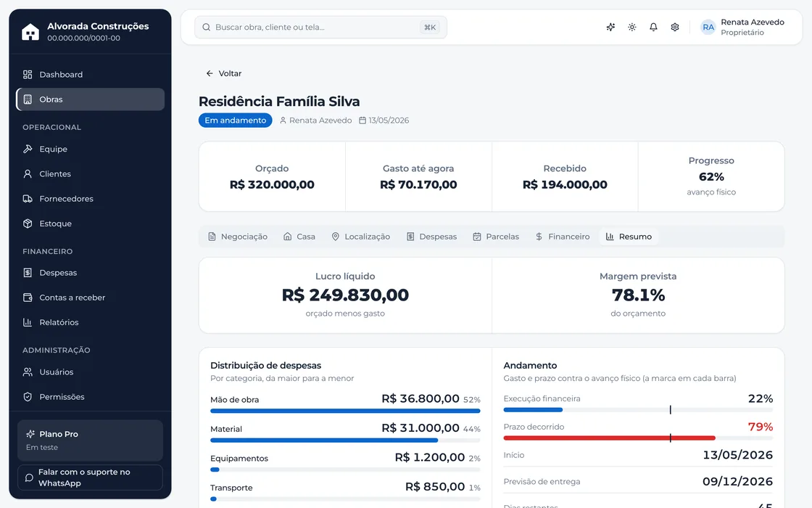The width and height of the screenshot is (812, 508).
Task: Click the Despesas receipt icon in sidebar
Action: point(28,273)
